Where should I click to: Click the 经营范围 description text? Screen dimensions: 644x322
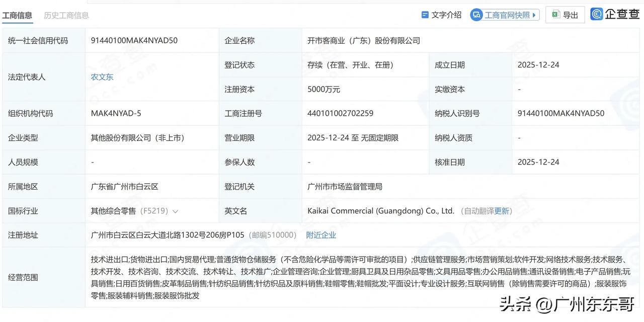click(360, 277)
